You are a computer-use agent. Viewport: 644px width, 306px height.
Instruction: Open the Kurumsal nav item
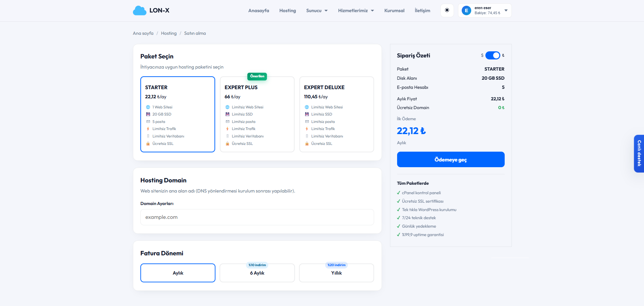[394, 10]
